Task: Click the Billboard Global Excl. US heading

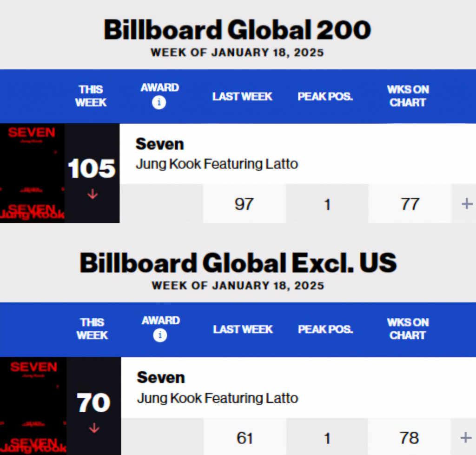Action: click(238, 263)
